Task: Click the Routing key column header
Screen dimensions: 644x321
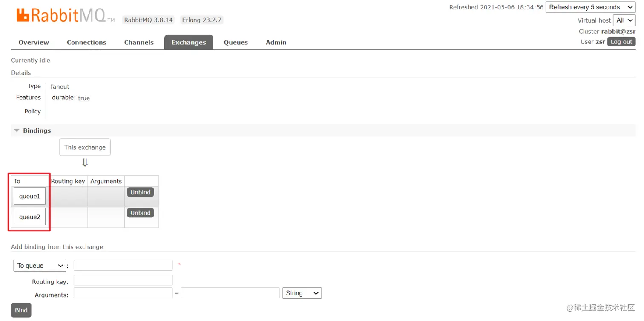Action: pyautogui.click(x=68, y=181)
